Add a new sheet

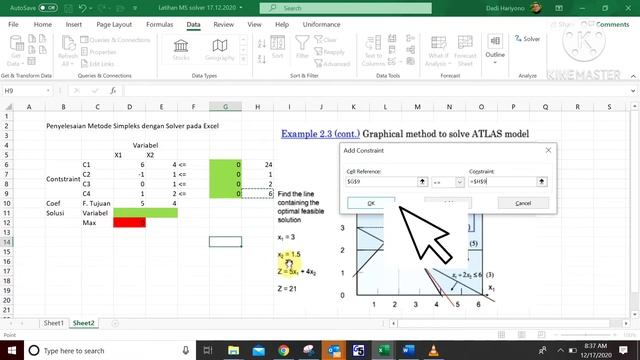(x=115, y=323)
